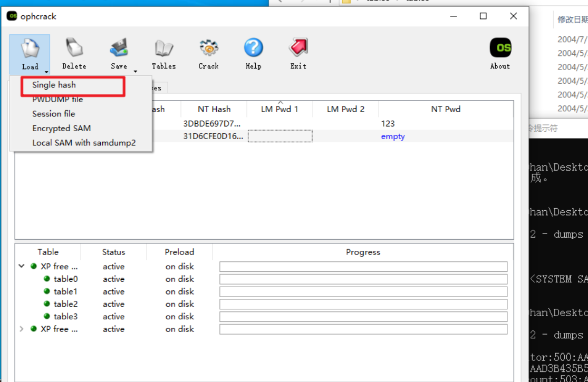
Task: Click the Table column header
Action: [48, 252]
